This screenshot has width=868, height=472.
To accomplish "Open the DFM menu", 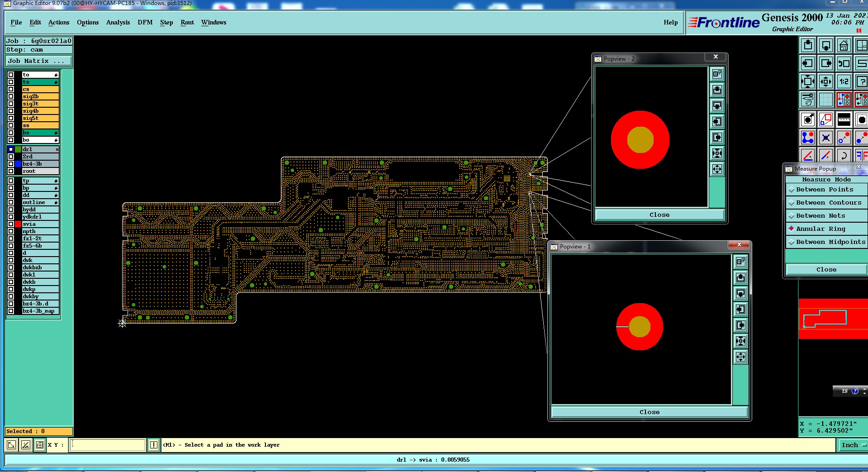I will pyautogui.click(x=145, y=22).
